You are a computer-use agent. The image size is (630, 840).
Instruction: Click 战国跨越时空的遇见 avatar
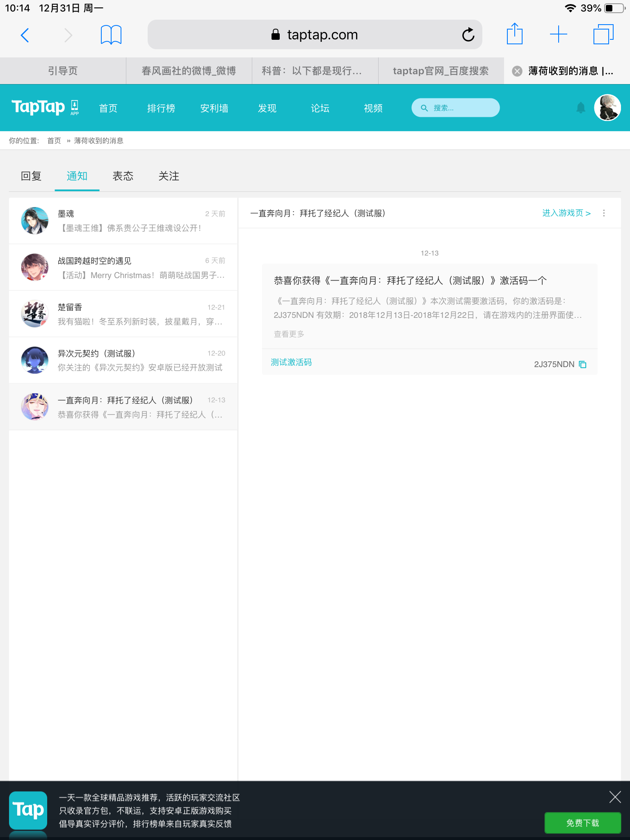35,267
